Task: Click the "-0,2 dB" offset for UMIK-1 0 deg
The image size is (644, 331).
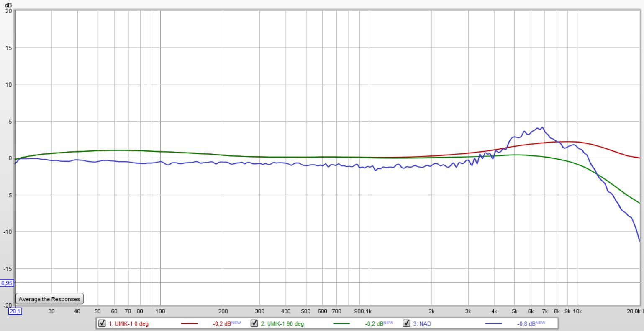Action: [221, 323]
